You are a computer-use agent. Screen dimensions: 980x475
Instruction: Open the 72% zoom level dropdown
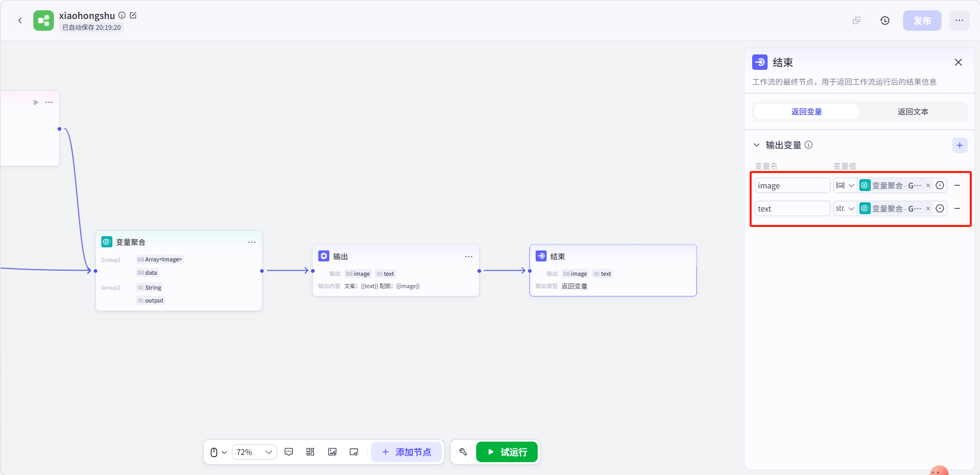point(254,452)
